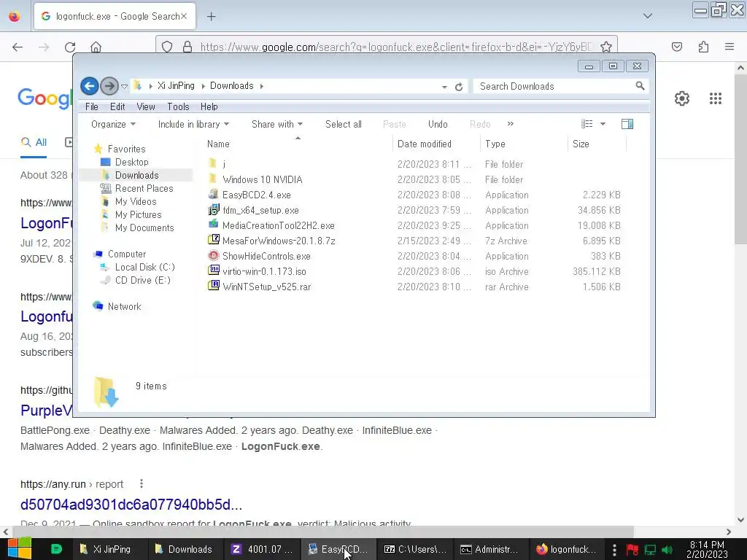Go forward in Explorer window
This screenshot has height=560, width=747.
[x=109, y=86]
